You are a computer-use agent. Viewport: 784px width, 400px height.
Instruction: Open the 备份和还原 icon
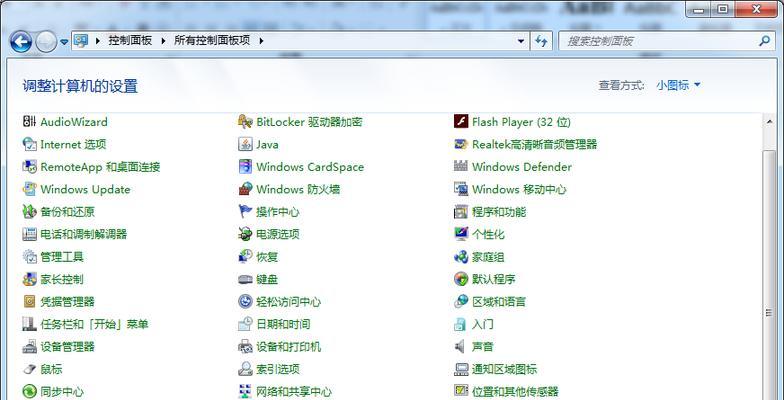(x=30, y=212)
